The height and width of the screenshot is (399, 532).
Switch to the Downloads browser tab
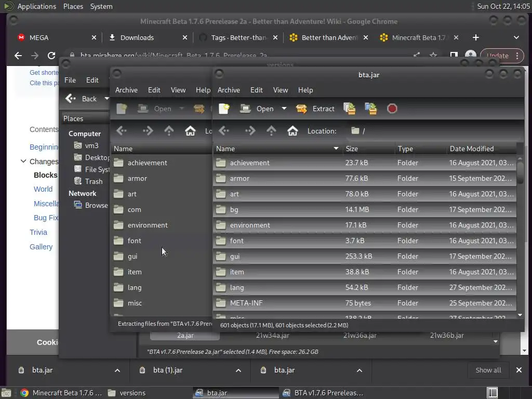147,37
